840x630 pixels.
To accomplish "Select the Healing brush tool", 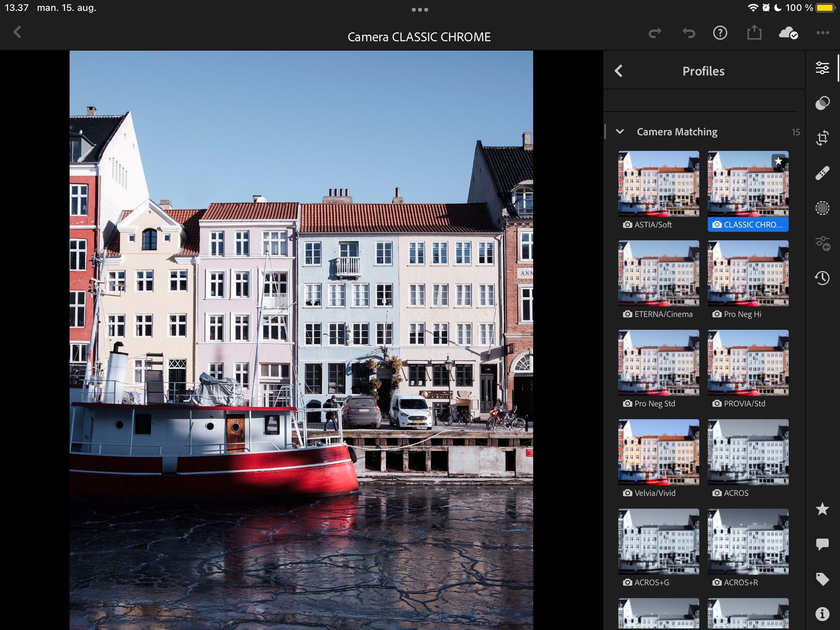I will (822, 173).
